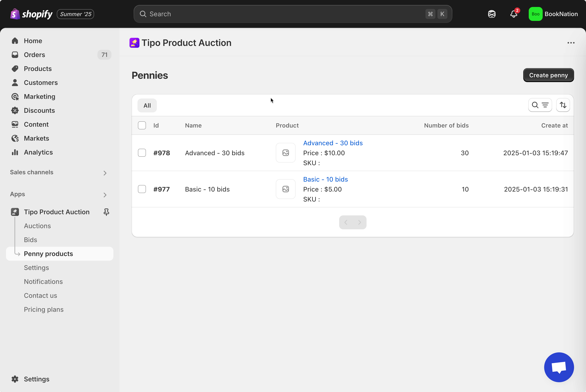Click the Analytics bar chart icon in the sidebar
Viewport: 586px width, 392px height.
(15, 152)
